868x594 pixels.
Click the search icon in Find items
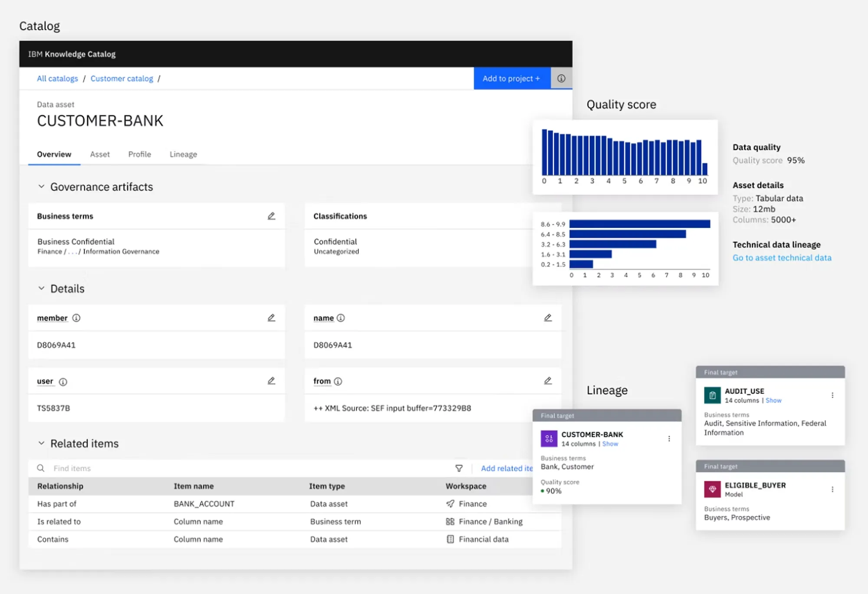click(41, 468)
